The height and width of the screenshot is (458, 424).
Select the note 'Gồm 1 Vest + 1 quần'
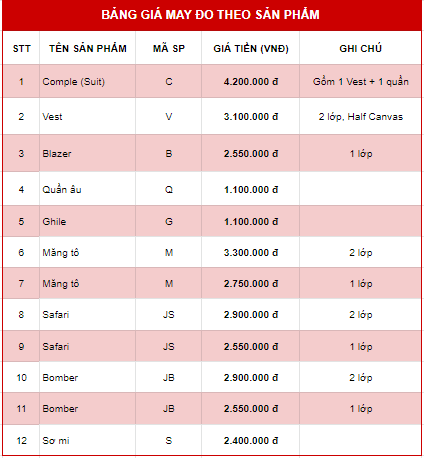coord(360,82)
